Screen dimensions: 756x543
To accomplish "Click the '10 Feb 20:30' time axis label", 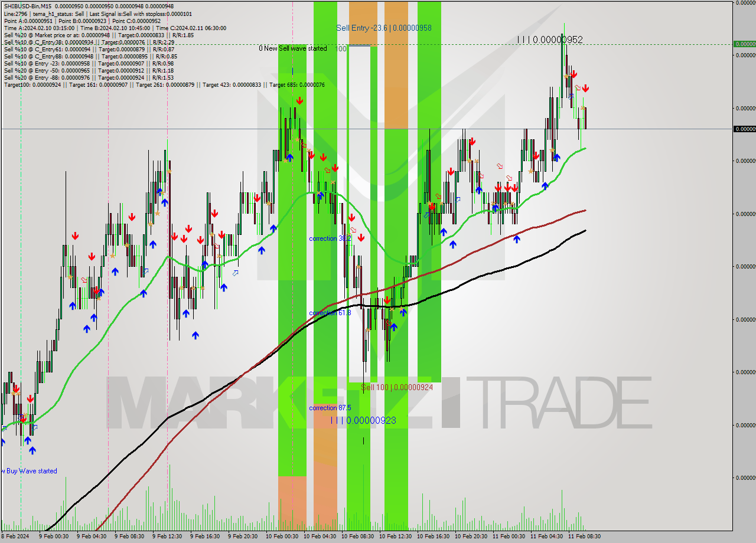I will coord(471,537).
